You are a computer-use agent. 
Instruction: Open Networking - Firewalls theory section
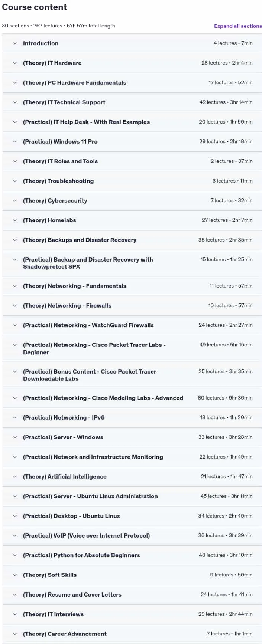[67, 306]
